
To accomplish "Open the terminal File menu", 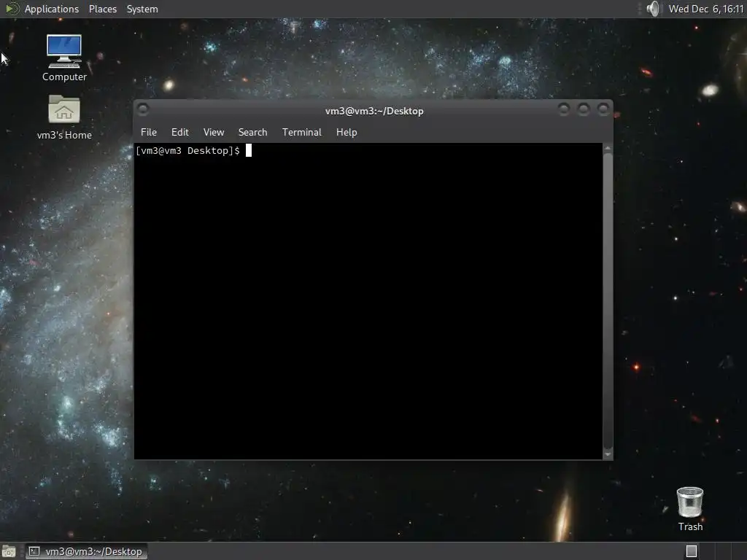I will [x=149, y=133].
